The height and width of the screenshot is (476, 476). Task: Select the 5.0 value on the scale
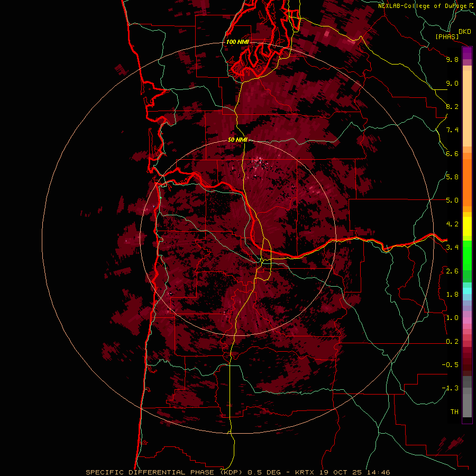point(452,200)
